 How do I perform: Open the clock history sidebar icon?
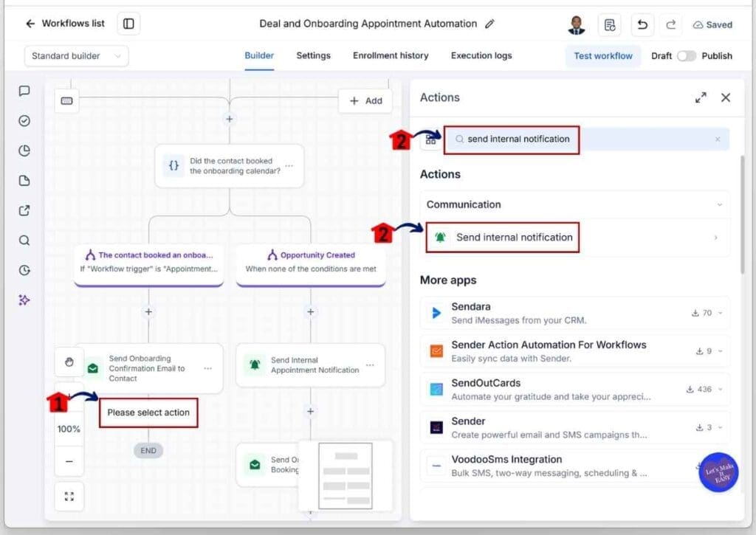[x=24, y=270]
